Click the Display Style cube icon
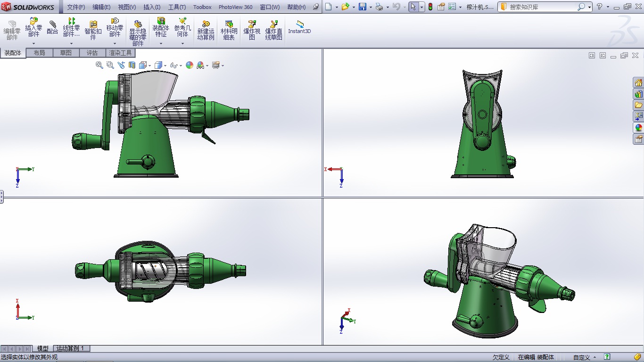Screen dimensions: 644x362 click(158, 65)
